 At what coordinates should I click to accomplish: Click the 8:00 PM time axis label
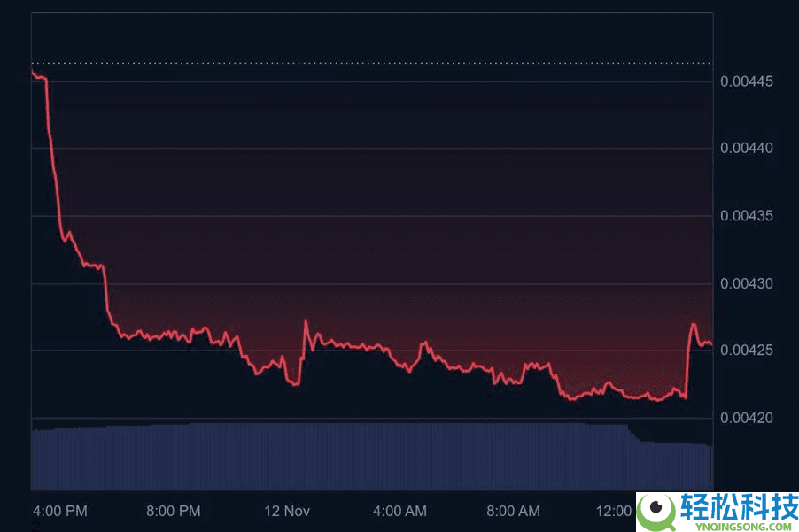click(x=174, y=511)
